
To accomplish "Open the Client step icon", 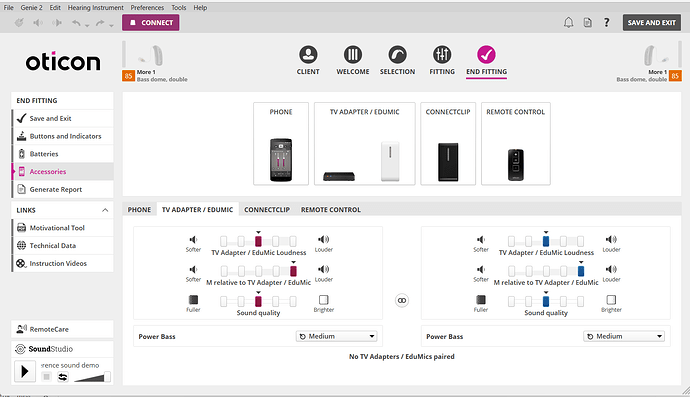I will point(308,55).
